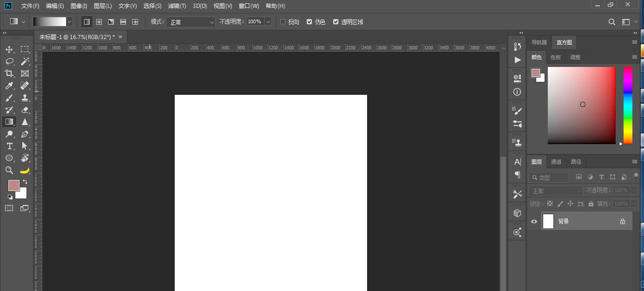
Task: Select the Path Selection arrow tool
Action: (x=25, y=146)
